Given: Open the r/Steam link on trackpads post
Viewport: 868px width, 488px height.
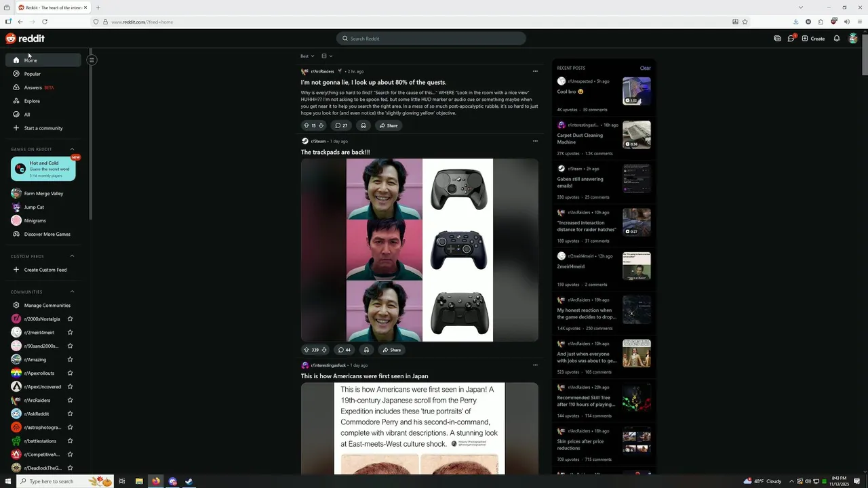Looking at the screenshot, I should (x=319, y=141).
